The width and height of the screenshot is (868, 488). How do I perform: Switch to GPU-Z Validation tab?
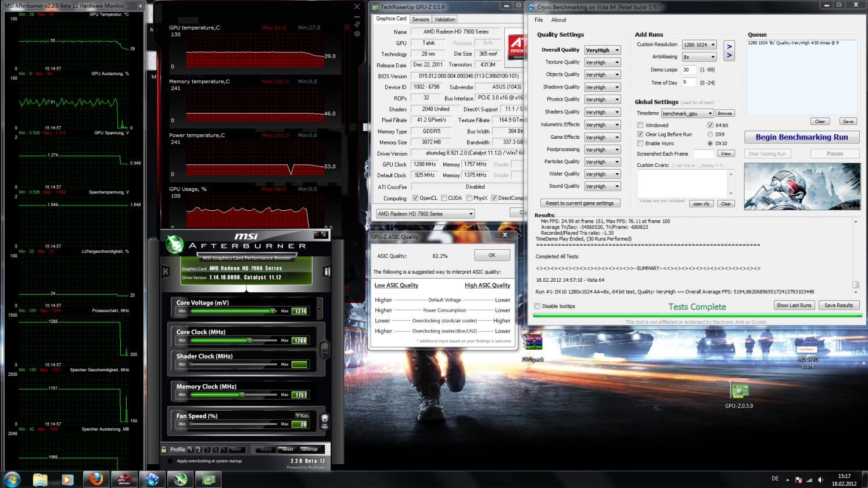pos(444,19)
